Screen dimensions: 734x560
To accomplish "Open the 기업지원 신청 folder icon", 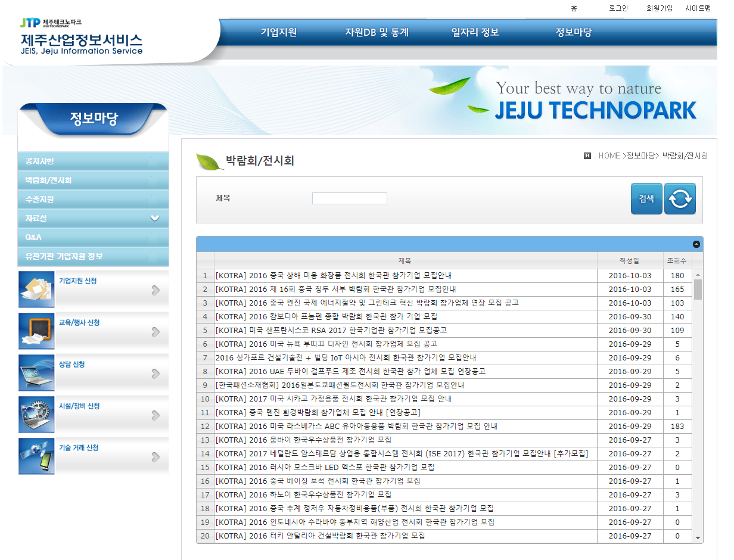I will point(36,290).
